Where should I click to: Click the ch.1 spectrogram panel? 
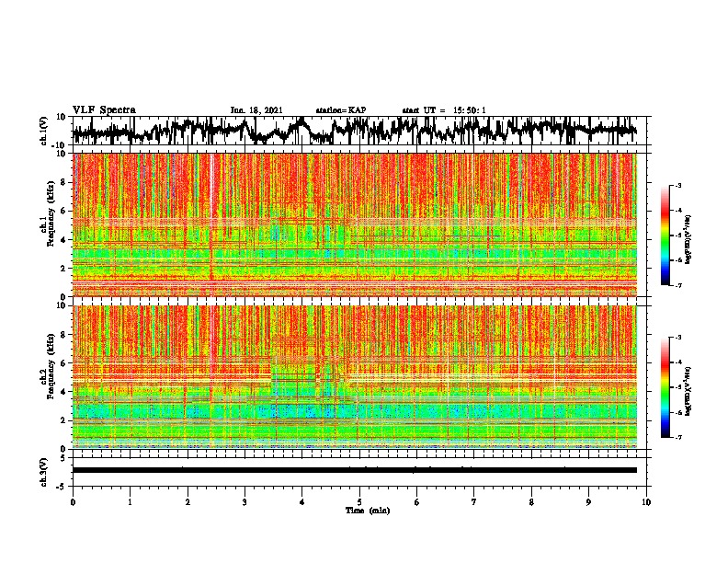tap(359, 224)
